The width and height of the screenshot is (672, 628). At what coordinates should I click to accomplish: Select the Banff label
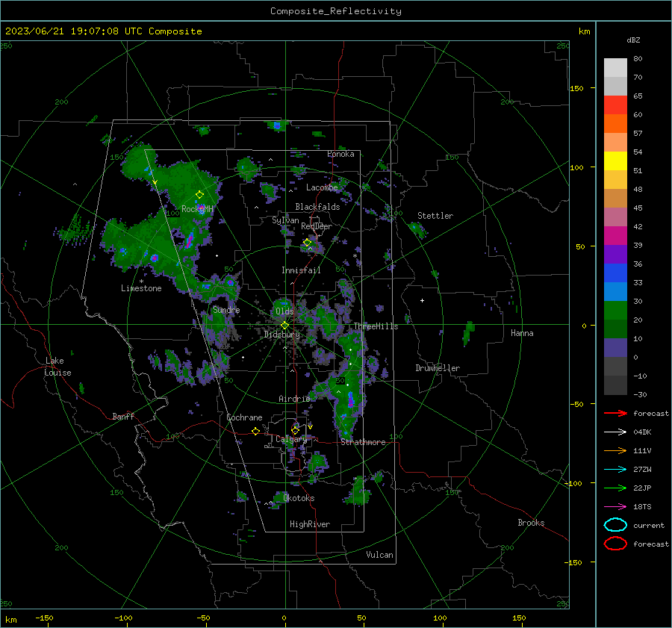pos(123,417)
